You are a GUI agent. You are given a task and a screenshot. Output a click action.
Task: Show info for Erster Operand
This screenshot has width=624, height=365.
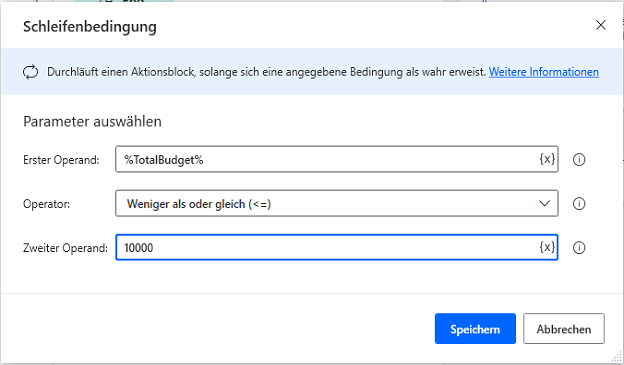pos(579,160)
